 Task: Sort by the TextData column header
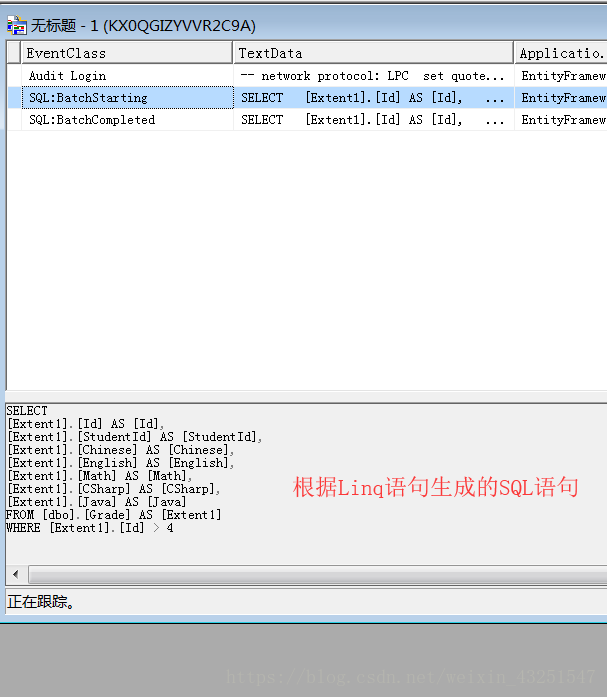pos(373,53)
